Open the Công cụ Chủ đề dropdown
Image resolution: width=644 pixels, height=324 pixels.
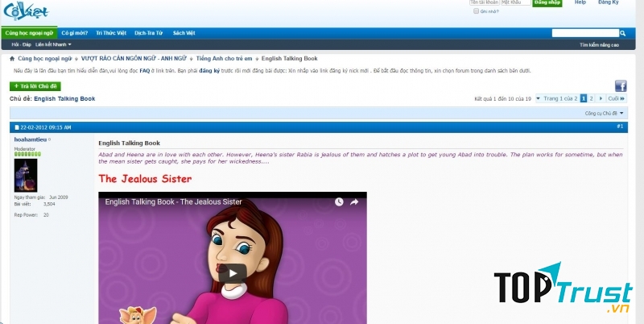click(x=604, y=113)
